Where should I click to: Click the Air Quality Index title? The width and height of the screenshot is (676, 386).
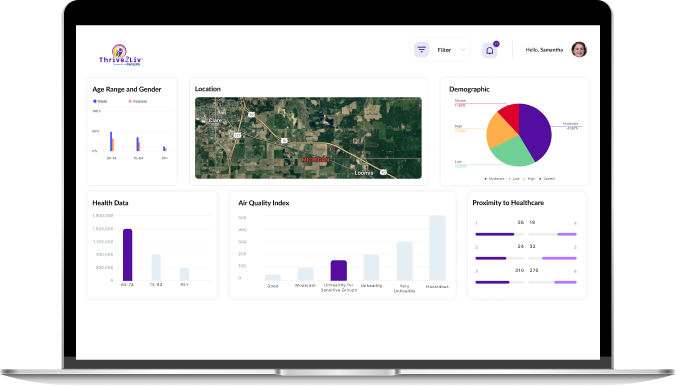click(x=263, y=203)
